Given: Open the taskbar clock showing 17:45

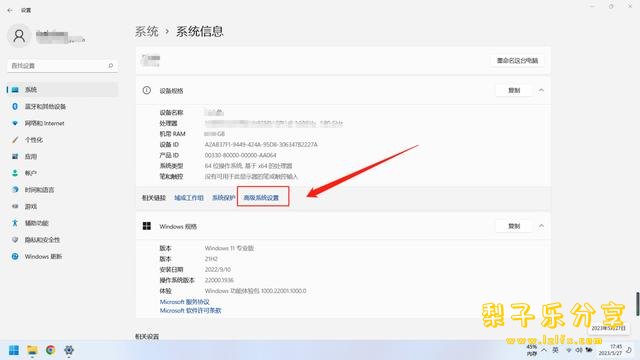Looking at the screenshot, I should [610, 350].
